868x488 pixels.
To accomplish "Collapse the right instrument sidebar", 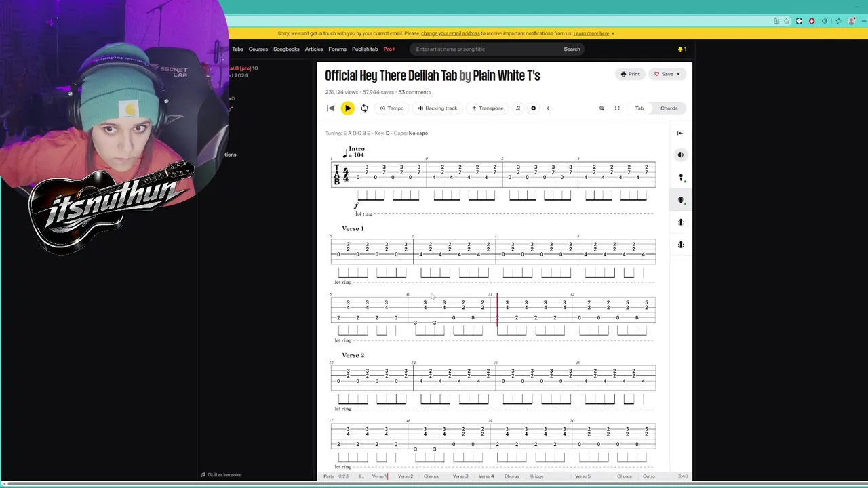I will (680, 133).
